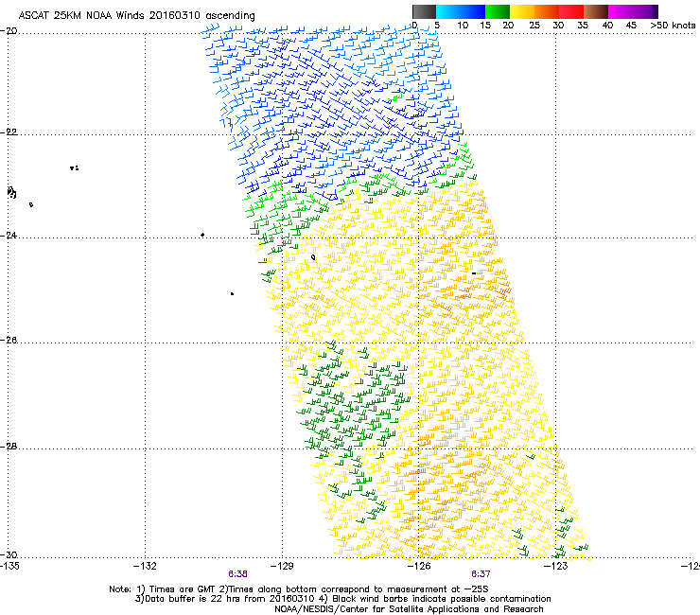The height and width of the screenshot is (615, 700).
Task: Click the '3)Data buffer is 22 hrs' note line
Action: [342, 599]
